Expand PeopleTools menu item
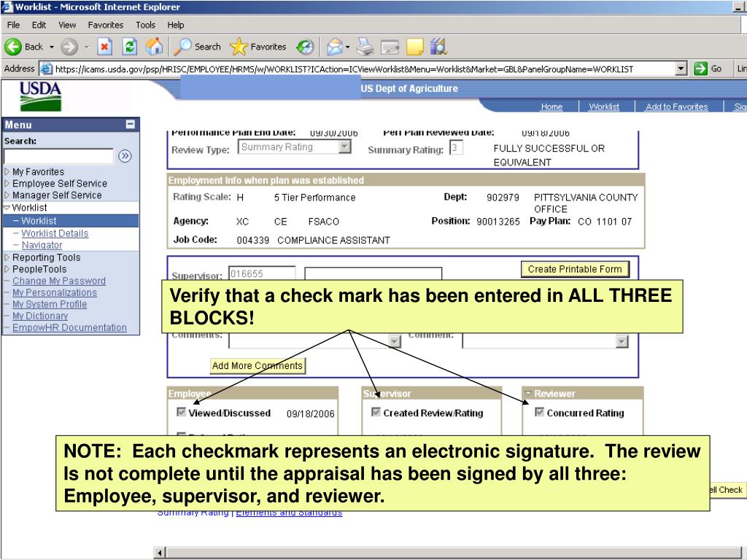Viewport: 747px width, 560px height. tap(7, 268)
